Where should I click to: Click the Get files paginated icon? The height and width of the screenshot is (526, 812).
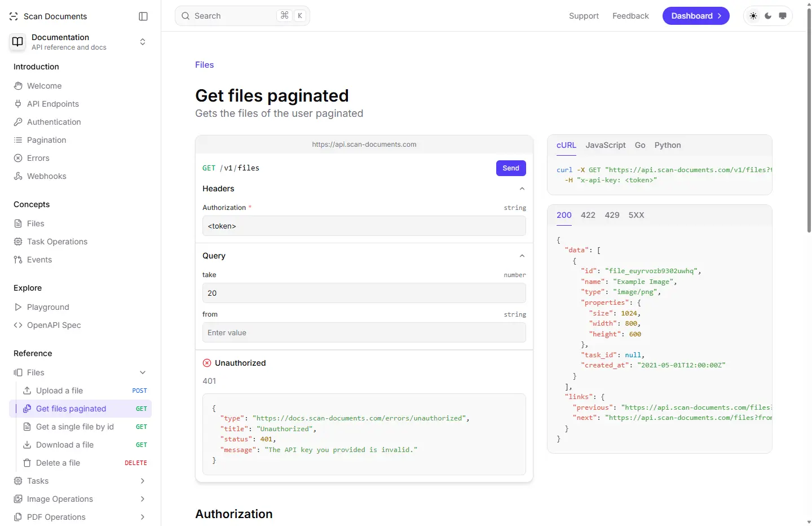coord(27,409)
